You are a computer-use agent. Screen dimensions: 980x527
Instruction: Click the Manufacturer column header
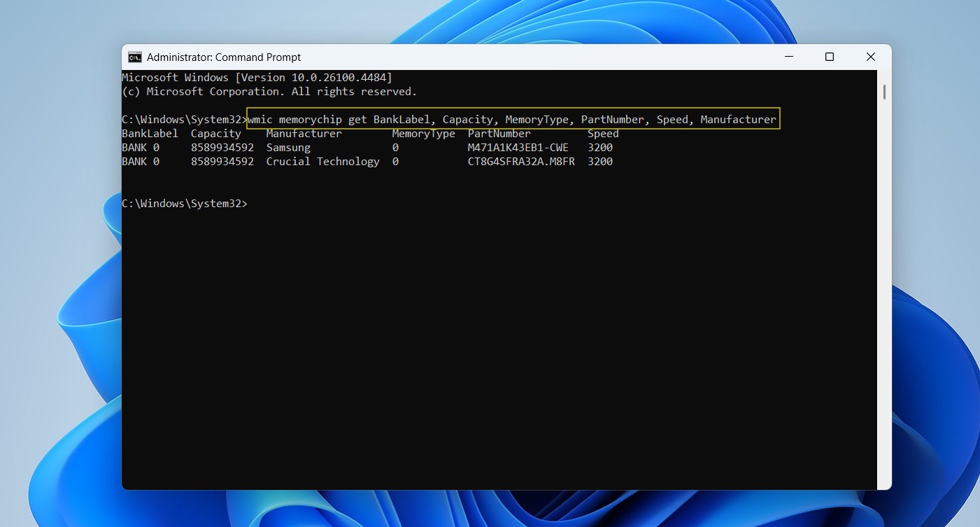(304, 134)
